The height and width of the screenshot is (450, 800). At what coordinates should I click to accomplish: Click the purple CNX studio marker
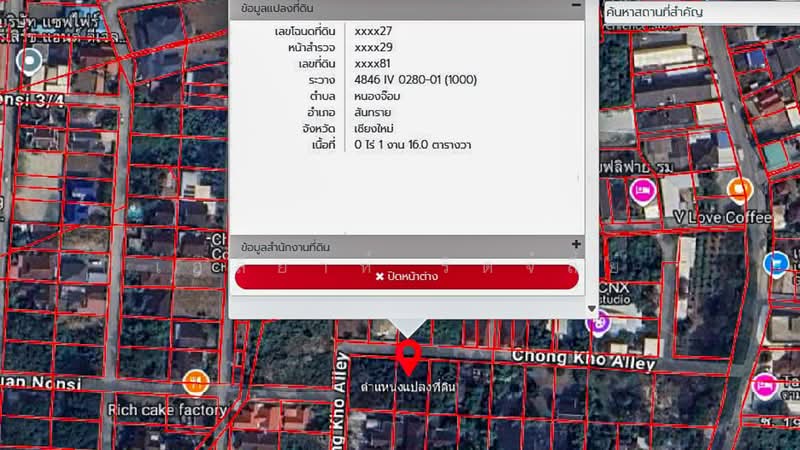pos(599,322)
